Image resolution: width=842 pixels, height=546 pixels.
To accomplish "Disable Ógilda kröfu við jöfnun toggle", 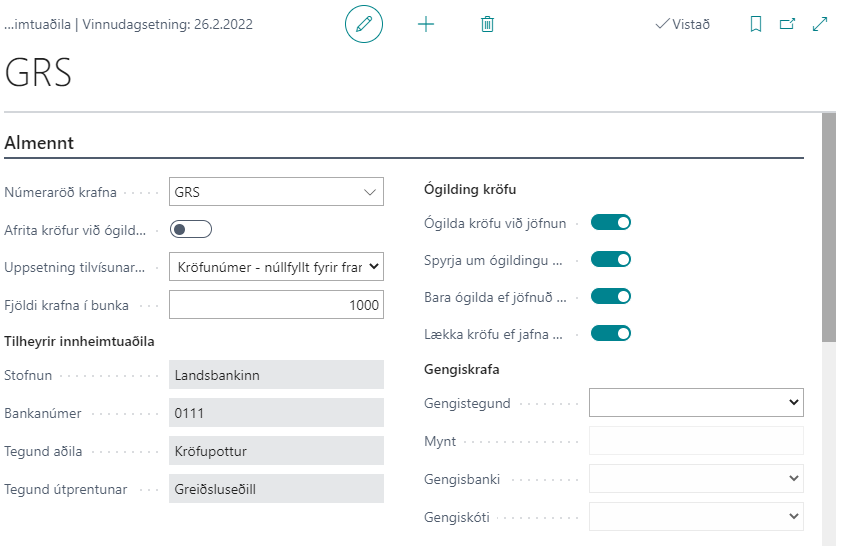I will click(611, 222).
